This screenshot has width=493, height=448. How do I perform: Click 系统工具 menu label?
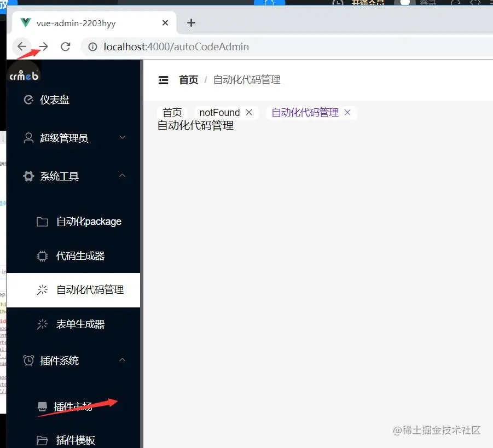coord(60,176)
